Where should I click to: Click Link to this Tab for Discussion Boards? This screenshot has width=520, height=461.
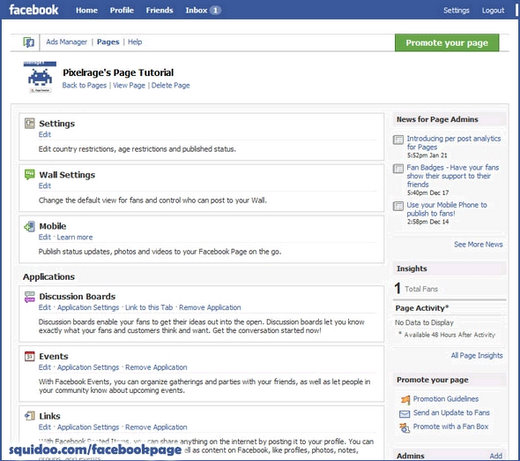[149, 307]
